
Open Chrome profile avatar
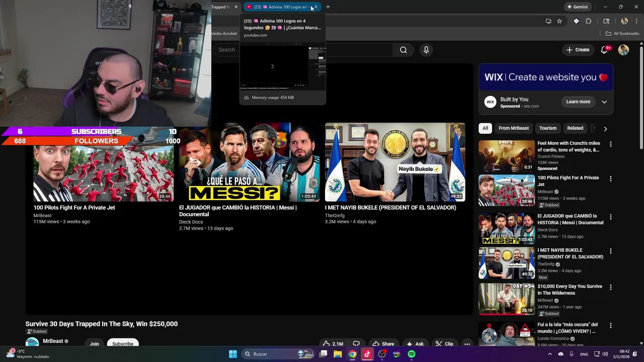(624, 21)
